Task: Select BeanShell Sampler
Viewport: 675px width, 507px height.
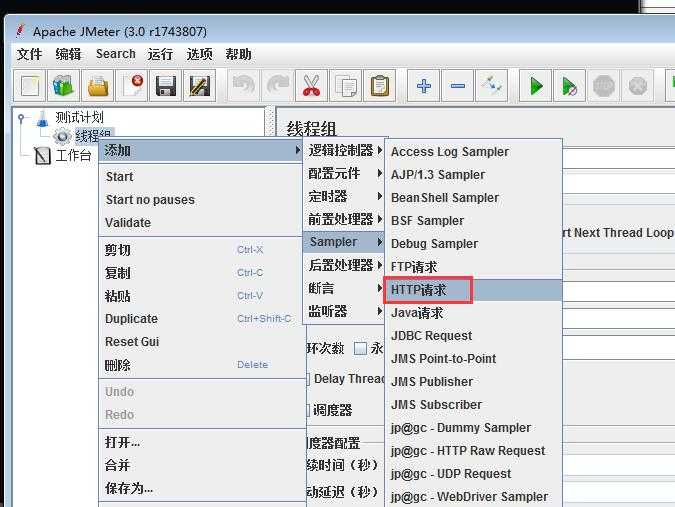Action: tap(474, 198)
